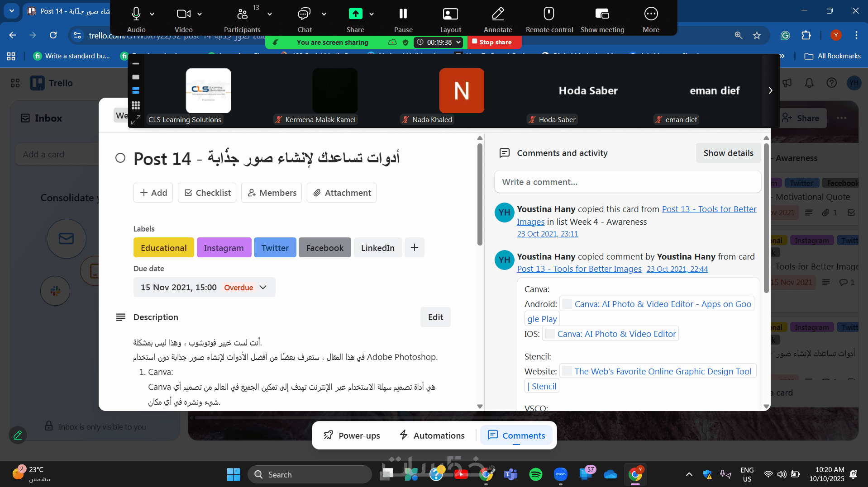868x487 pixels.
Task: Open the All Bookmarks folder
Action: (x=833, y=56)
